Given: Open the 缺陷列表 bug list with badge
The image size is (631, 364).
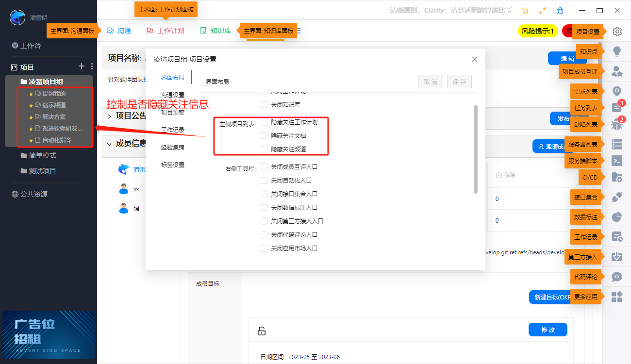Looking at the screenshot, I should [616, 124].
